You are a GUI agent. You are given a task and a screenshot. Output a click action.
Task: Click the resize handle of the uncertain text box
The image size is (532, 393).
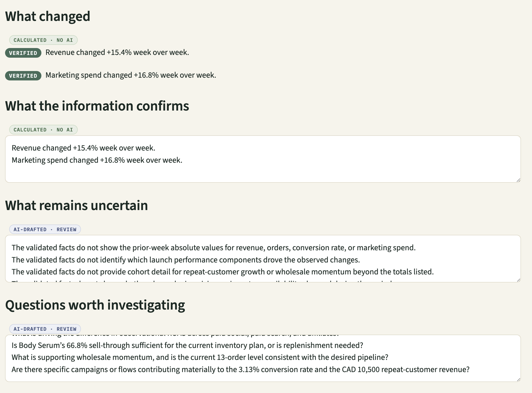click(x=518, y=280)
